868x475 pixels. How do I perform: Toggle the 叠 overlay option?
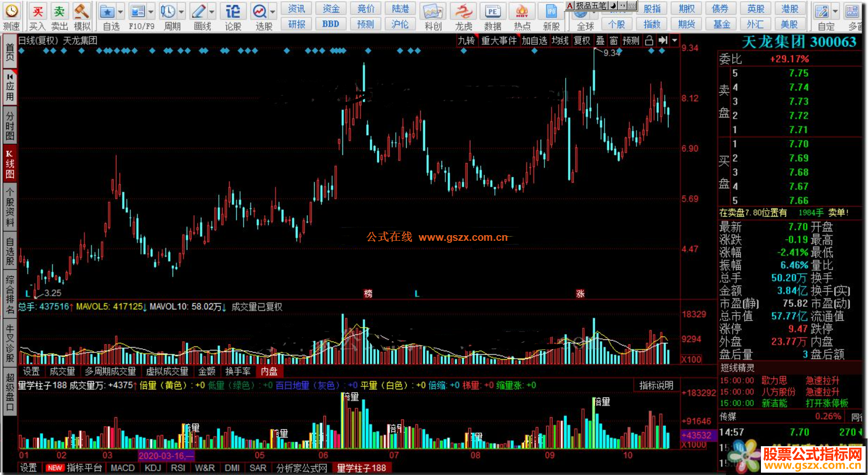(600, 41)
